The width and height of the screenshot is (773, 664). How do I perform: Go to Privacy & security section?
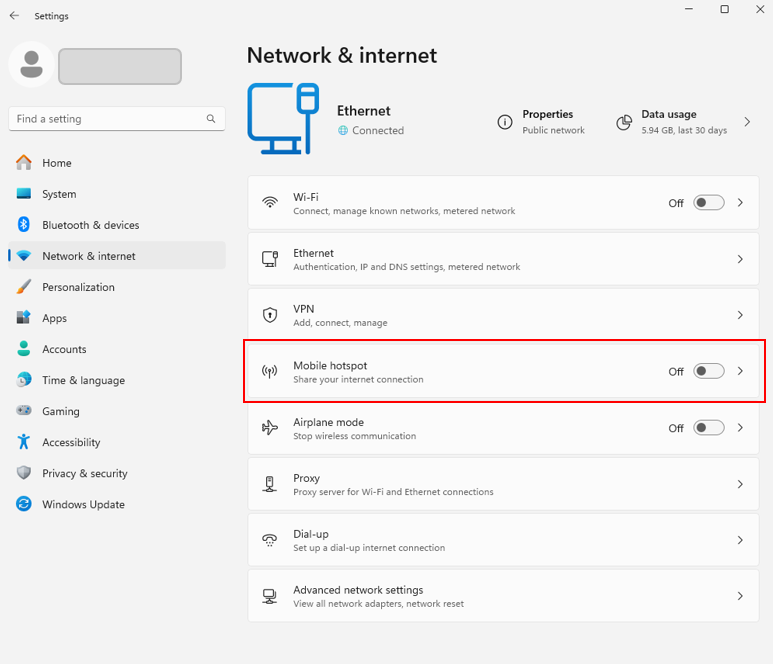pos(84,473)
